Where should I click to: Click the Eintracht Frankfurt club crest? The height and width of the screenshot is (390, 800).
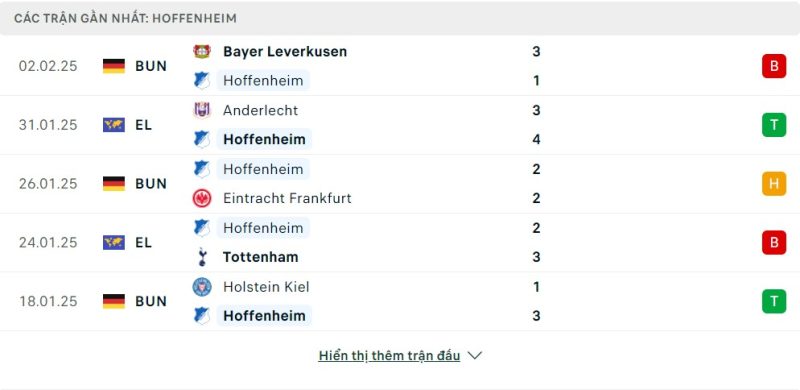point(202,198)
